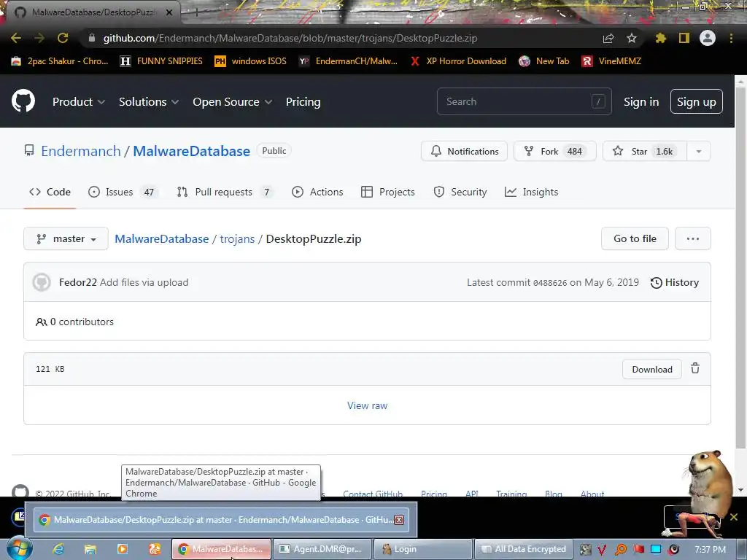This screenshot has height=560, width=747.
Task: Click the share page icon in address bar
Action: click(x=608, y=38)
